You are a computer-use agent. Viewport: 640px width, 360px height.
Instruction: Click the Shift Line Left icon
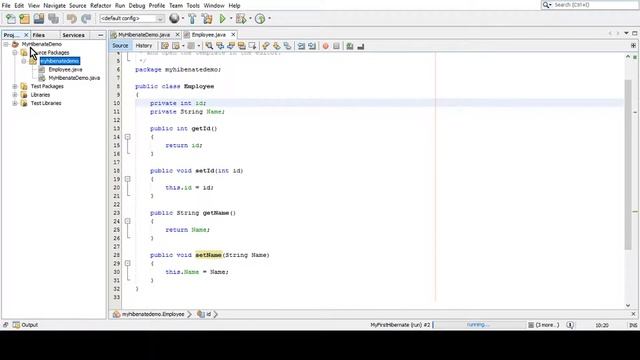pyautogui.click(x=301, y=46)
